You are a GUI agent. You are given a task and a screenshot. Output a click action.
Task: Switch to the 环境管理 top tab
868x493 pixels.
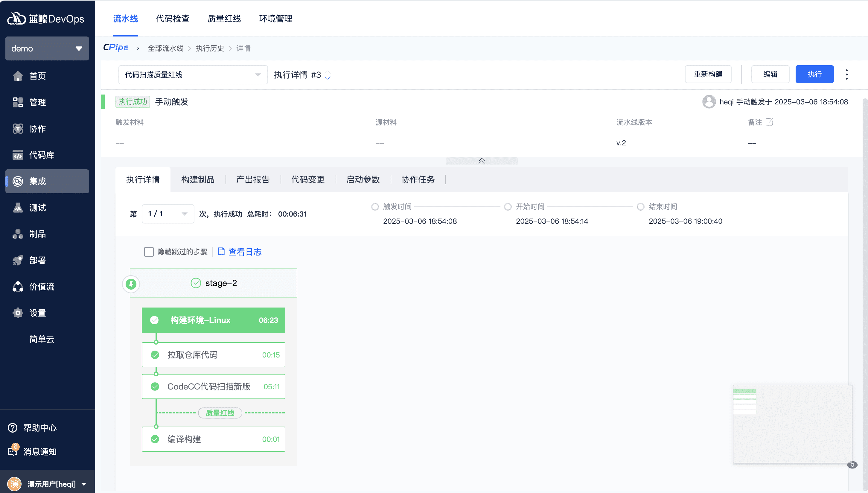(x=275, y=19)
